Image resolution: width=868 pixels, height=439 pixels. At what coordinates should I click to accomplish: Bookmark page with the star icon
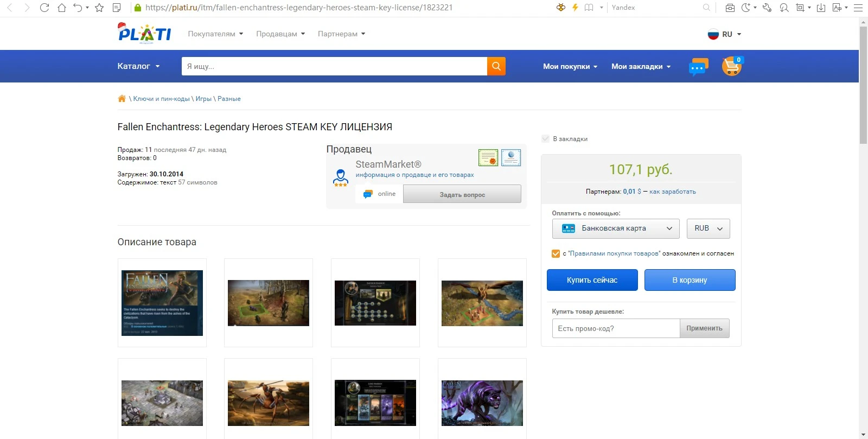(99, 8)
